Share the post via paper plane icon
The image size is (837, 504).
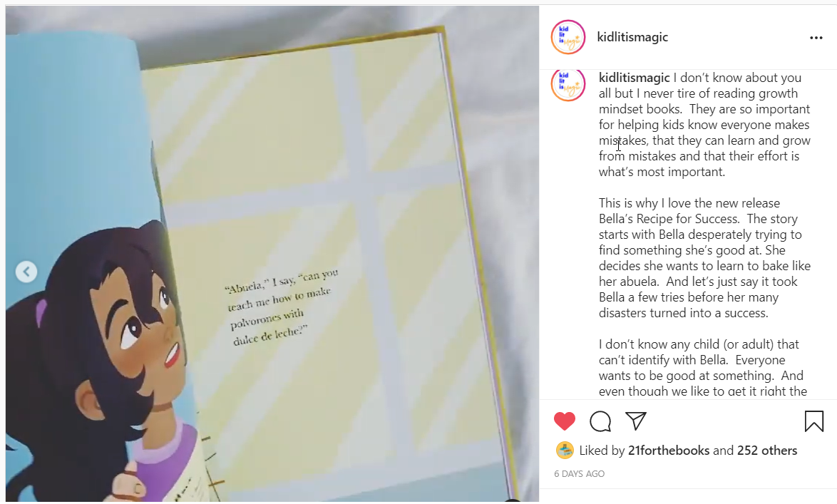click(636, 421)
